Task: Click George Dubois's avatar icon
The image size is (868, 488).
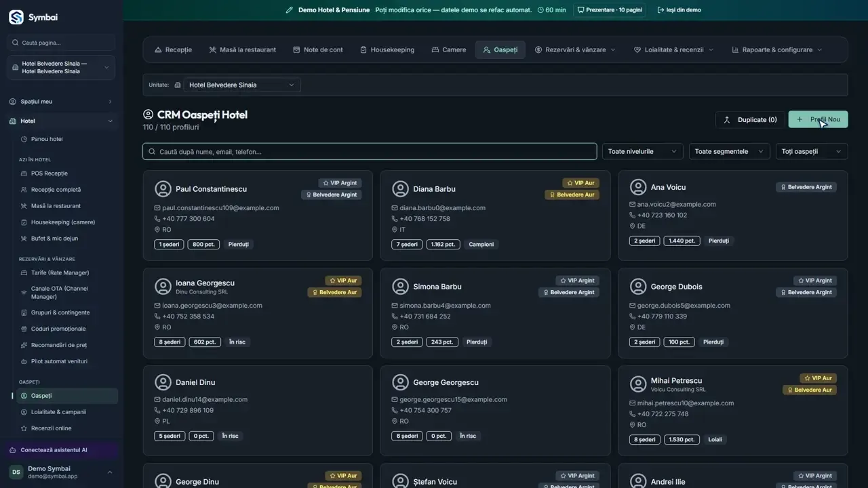Action: click(x=637, y=287)
